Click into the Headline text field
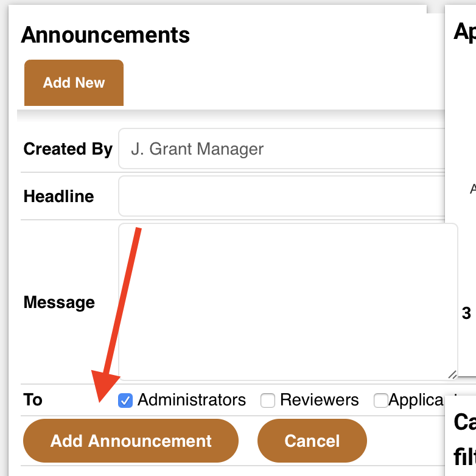This screenshot has height=476, width=476. (281, 196)
